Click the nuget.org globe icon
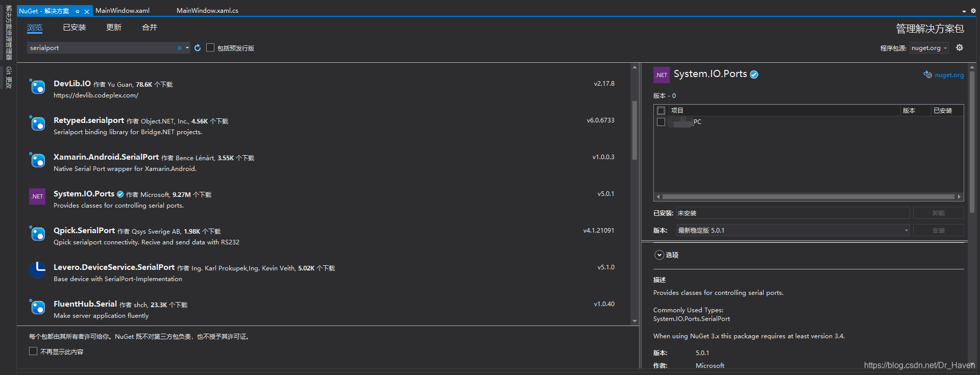Viewport: 980px width, 375px height. [x=928, y=75]
